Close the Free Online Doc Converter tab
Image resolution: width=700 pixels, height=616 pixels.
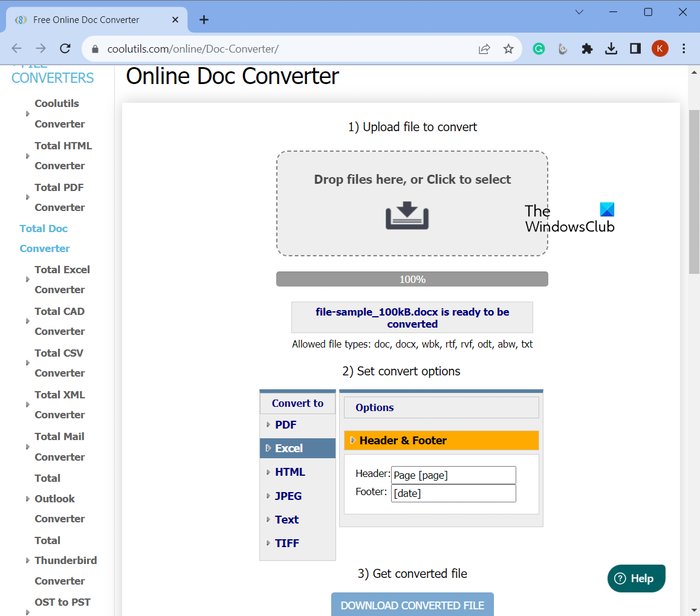pyautogui.click(x=175, y=20)
